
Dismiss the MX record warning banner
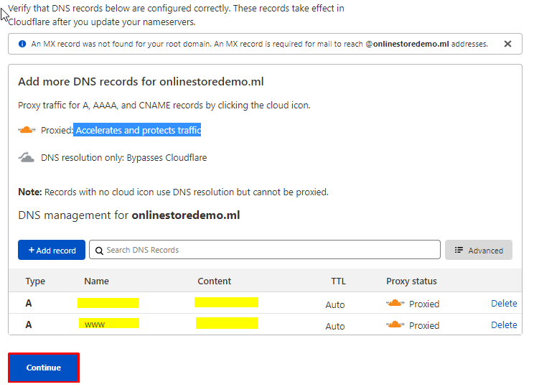coord(507,44)
